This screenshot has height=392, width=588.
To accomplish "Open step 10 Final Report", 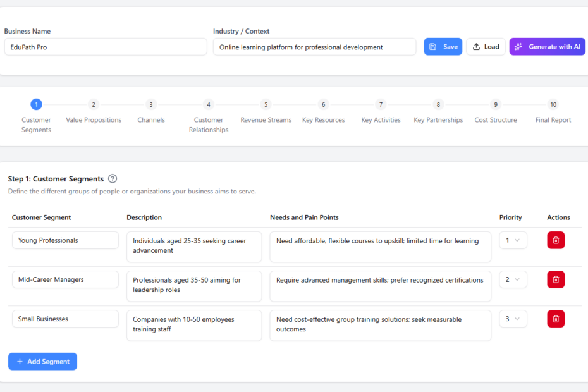I will [x=553, y=105].
